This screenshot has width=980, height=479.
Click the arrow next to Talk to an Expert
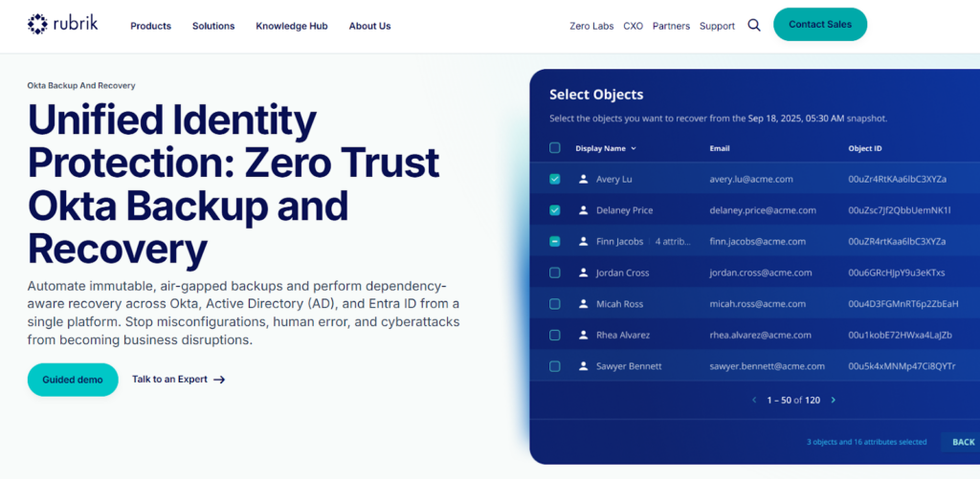(219, 380)
